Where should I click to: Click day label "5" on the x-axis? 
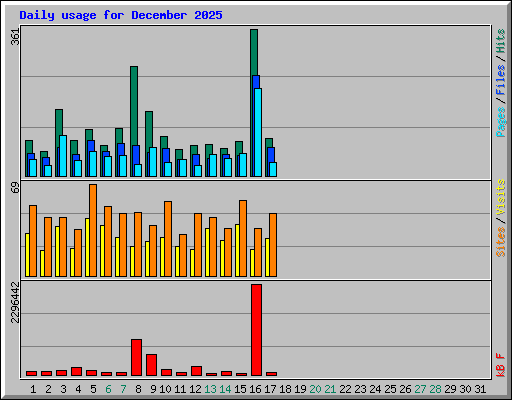click(x=93, y=389)
